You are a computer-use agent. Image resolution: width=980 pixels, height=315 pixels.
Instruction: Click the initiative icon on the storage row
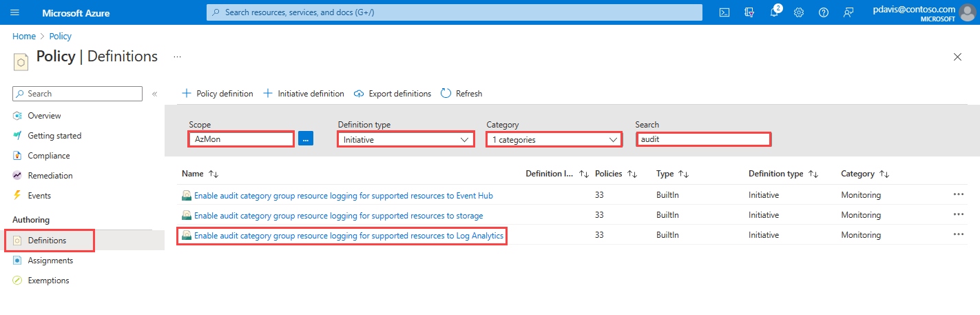pos(186,215)
